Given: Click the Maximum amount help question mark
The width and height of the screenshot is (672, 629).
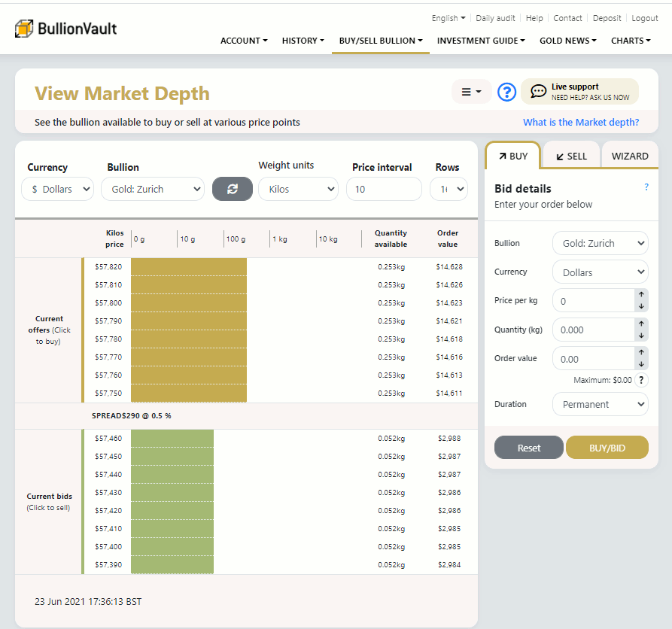Looking at the screenshot, I should point(641,380).
